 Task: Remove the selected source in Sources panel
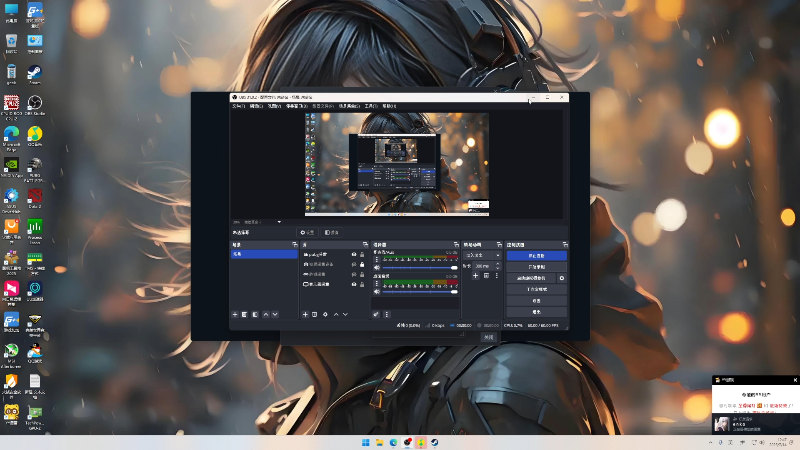pyautogui.click(x=315, y=314)
